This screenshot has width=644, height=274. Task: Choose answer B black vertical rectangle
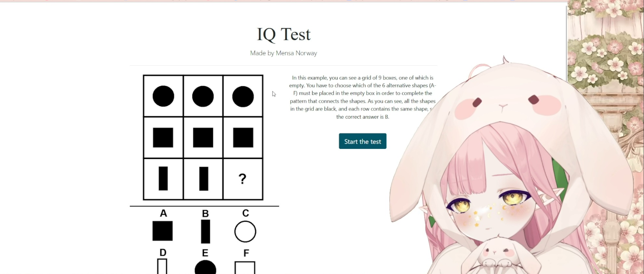pos(206,232)
